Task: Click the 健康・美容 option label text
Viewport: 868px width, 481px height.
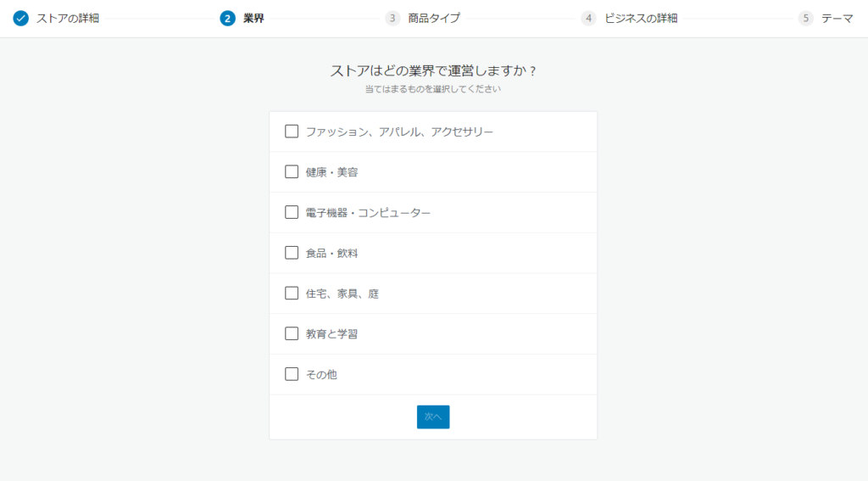Action: pyautogui.click(x=331, y=172)
